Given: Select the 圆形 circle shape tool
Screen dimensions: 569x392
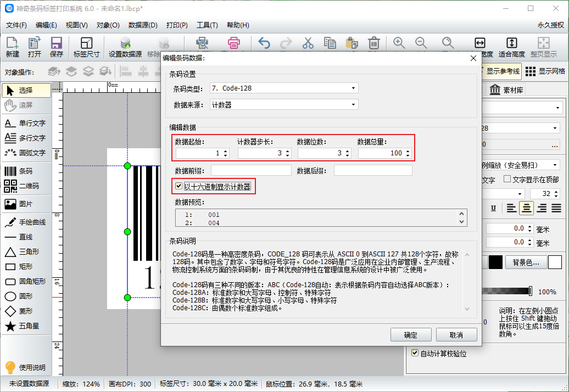Looking at the screenshot, I should 26,296.
